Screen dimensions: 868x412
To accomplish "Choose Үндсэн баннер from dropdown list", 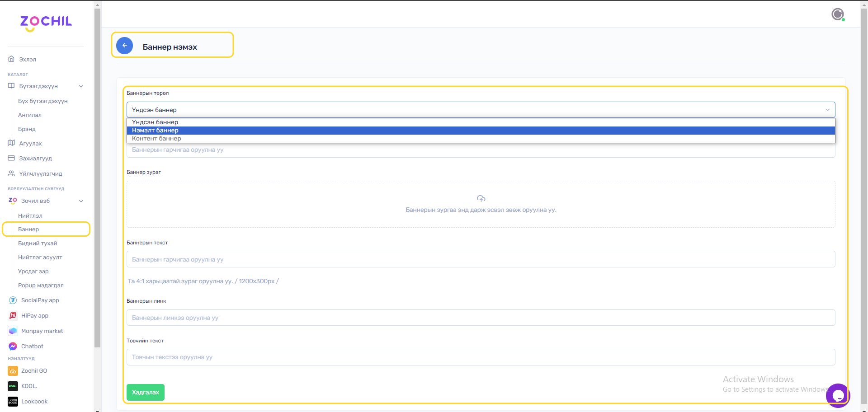I will point(155,122).
